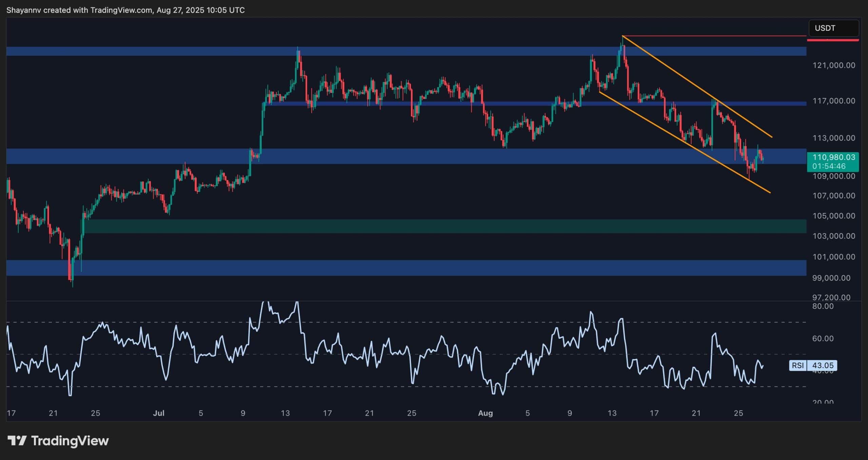Click the RSI indicator label
Viewport: 868px width, 460px height.
tap(797, 365)
